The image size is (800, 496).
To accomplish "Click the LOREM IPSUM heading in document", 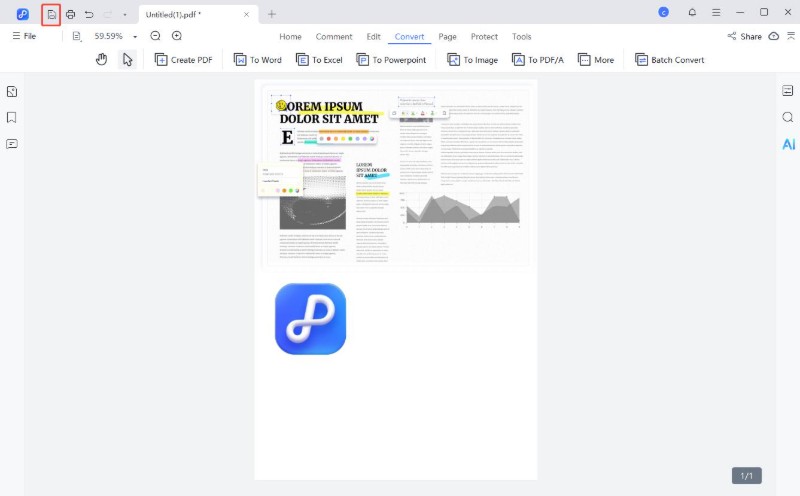I will click(x=329, y=112).
